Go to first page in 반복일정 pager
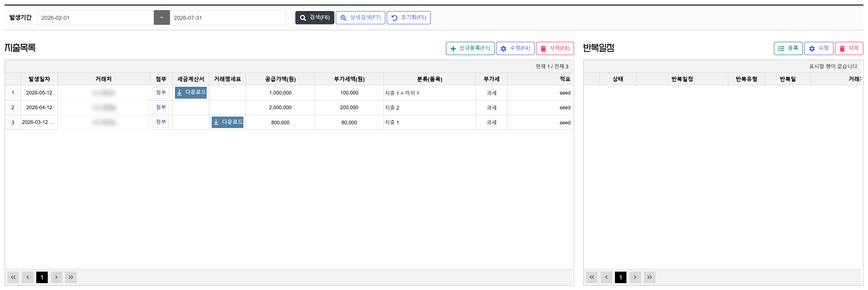This screenshot has height=290, width=868. pos(592,277)
